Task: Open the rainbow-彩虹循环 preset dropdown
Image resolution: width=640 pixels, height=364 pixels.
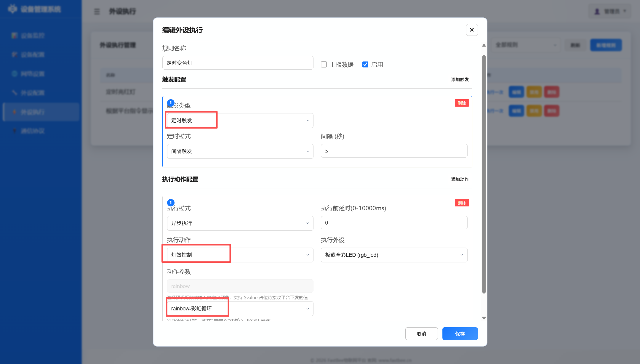Action: 240,309
